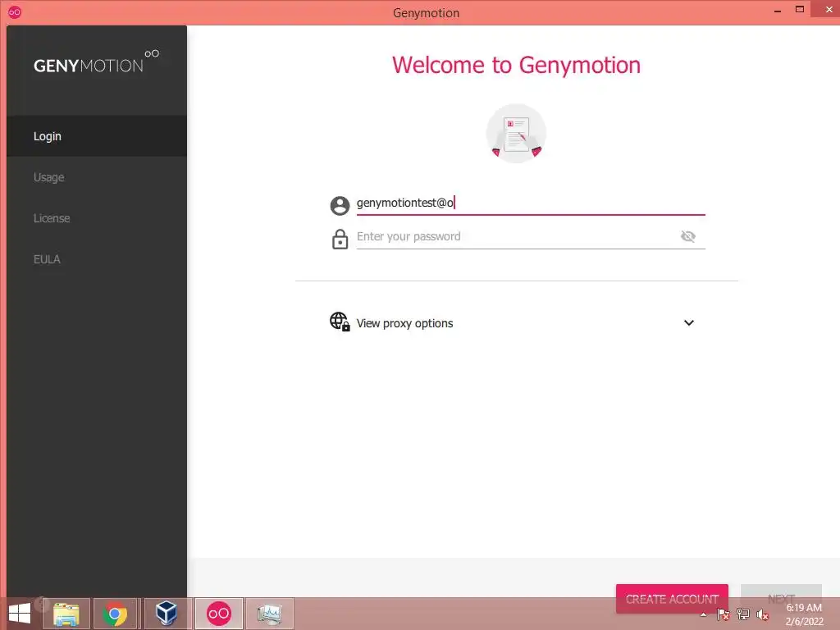Viewport: 840px width, 630px height.
Task: Click the Genymotion icon in title bar
Action: tap(15, 12)
